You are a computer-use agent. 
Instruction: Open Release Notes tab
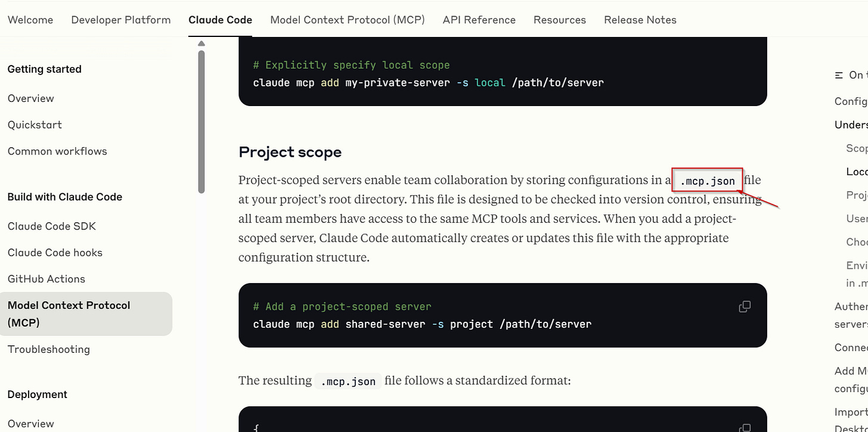pyautogui.click(x=640, y=20)
